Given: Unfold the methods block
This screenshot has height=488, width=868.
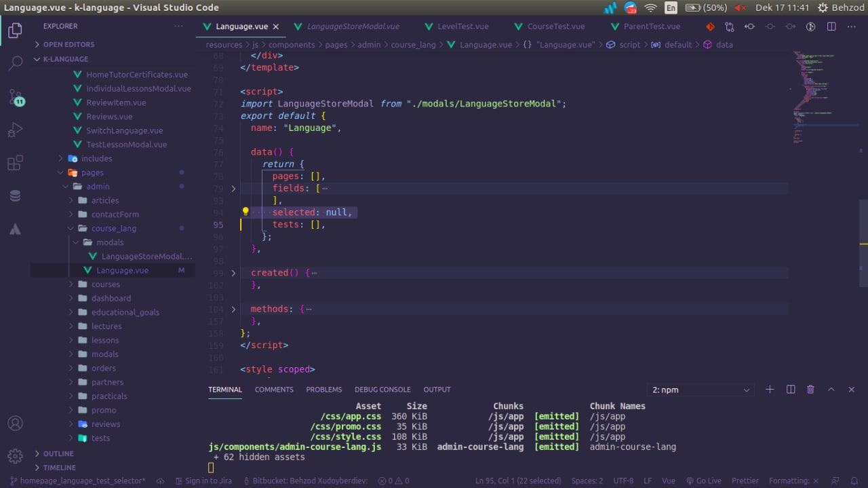Looking at the screenshot, I should [233, 309].
